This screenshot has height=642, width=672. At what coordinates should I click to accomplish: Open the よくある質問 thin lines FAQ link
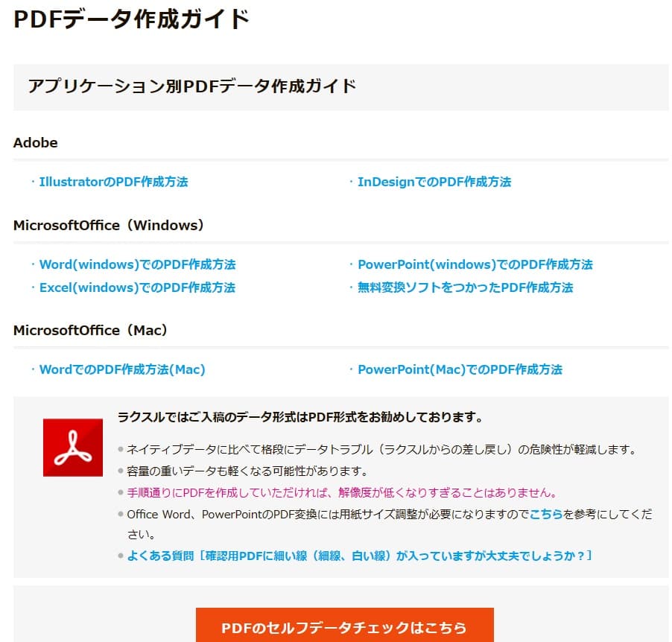359,556
